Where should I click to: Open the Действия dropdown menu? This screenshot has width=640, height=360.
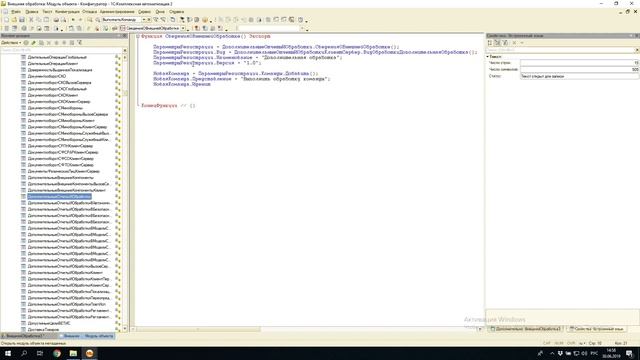coord(11,42)
